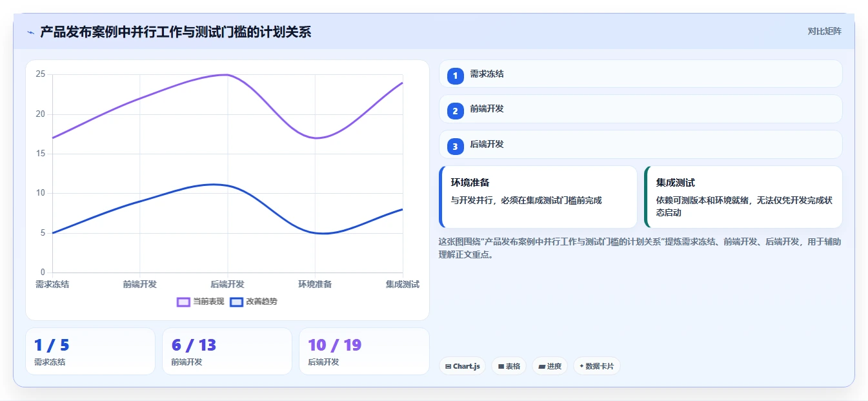Click the 25 y-axis tick label
Viewport: 868px width, 401px height.
coord(41,74)
